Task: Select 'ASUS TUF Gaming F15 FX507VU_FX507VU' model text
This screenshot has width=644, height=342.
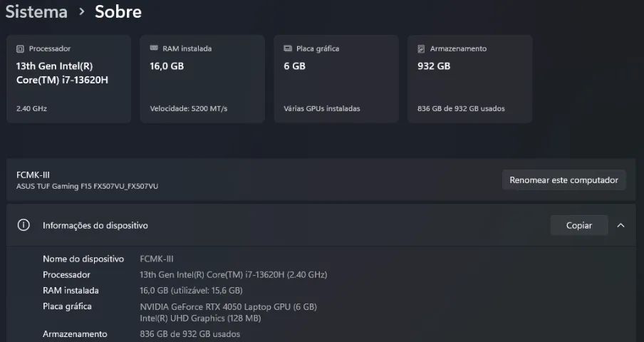Action: point(87,187)
